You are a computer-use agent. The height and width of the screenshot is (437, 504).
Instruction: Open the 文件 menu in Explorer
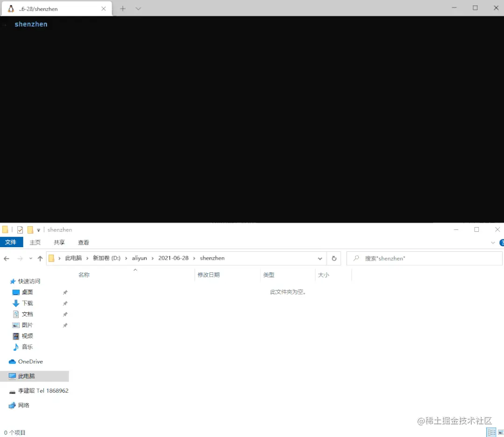[11, 242]
